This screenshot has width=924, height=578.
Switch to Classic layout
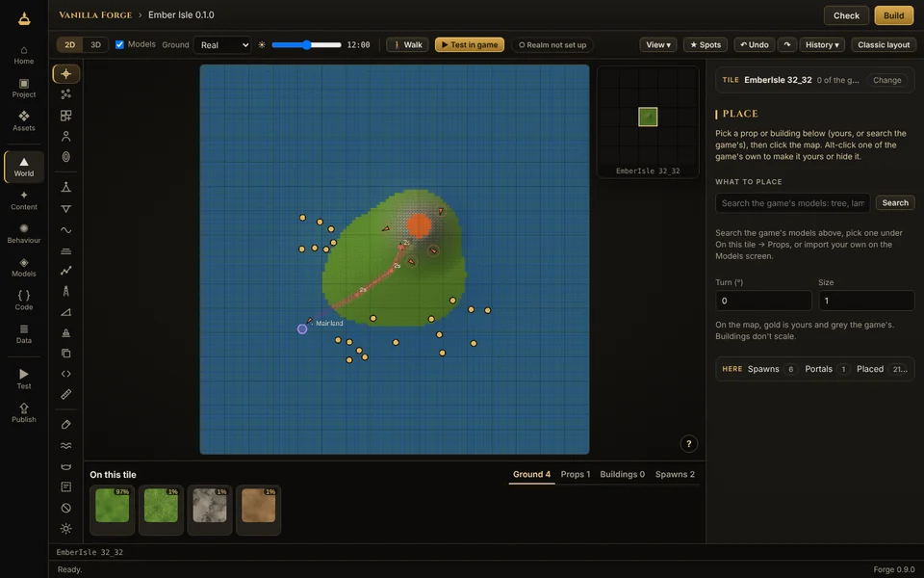tap(884, 45)
